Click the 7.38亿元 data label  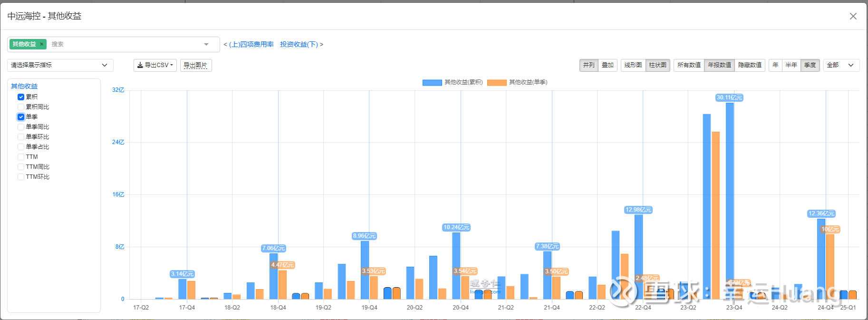point(548,246)
